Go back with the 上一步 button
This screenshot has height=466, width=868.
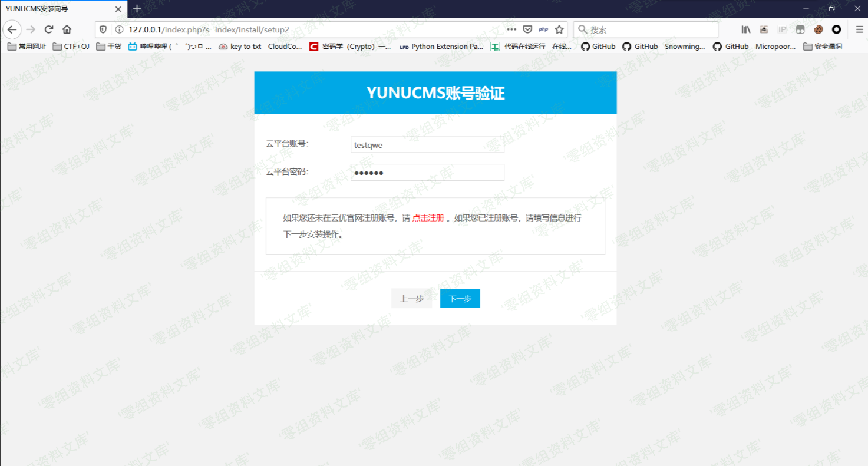(411, 299)
